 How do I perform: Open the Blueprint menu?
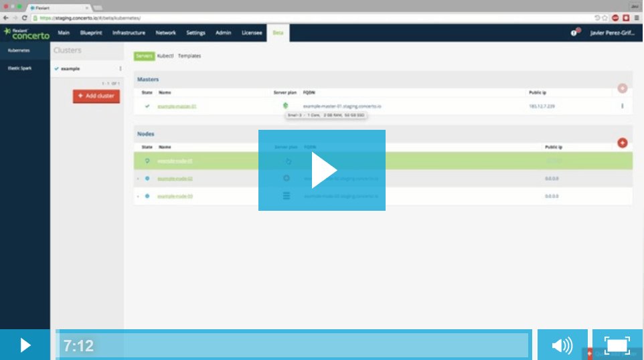[x=91, y=33]
